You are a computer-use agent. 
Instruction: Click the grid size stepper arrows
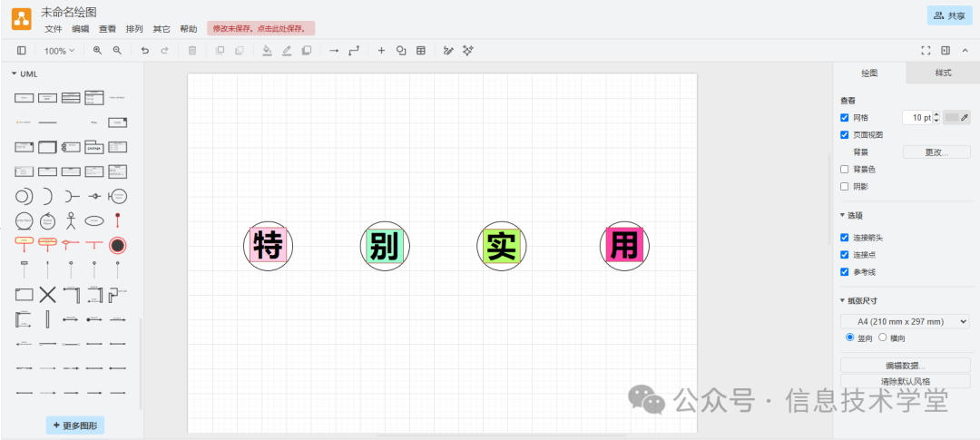[x=936, y=118]
